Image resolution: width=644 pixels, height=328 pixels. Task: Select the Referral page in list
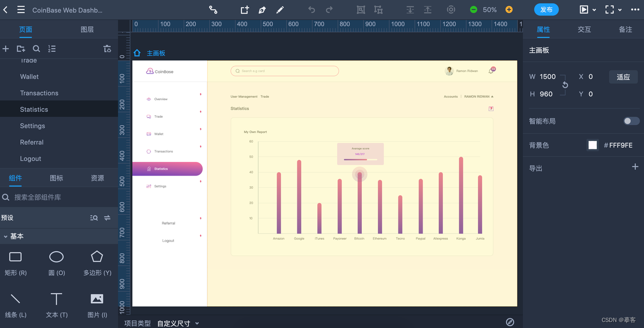(x=59, y=142)
